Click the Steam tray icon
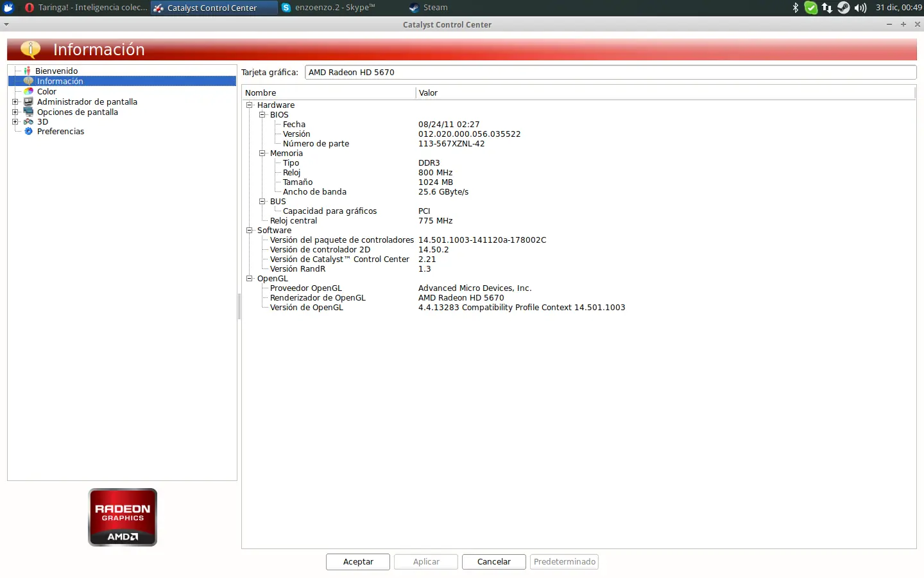The width and height of the screenshot is (924, 578). point(843,8)
